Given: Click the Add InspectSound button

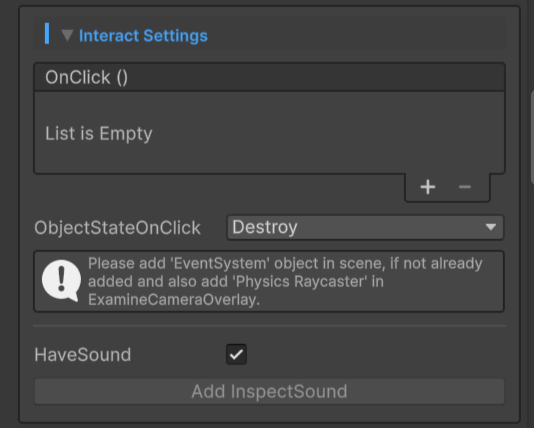Looking at the screenshot, I should [x=269, y=392].
